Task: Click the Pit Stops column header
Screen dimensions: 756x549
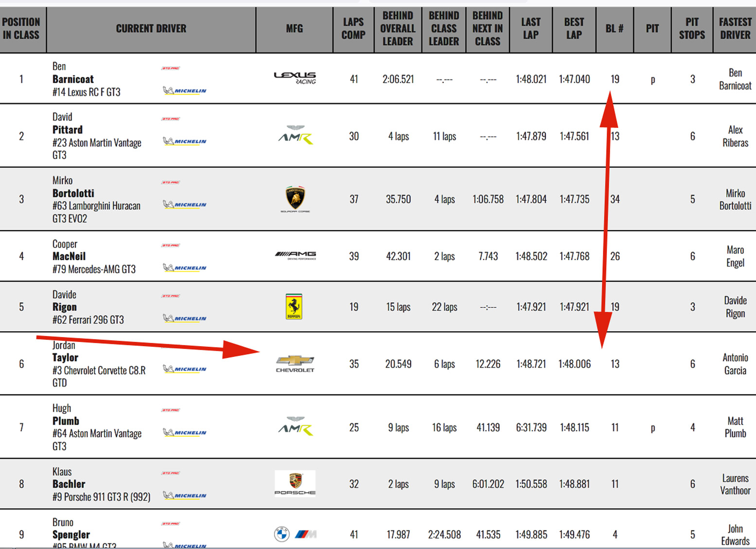Action: click(691, 29)
